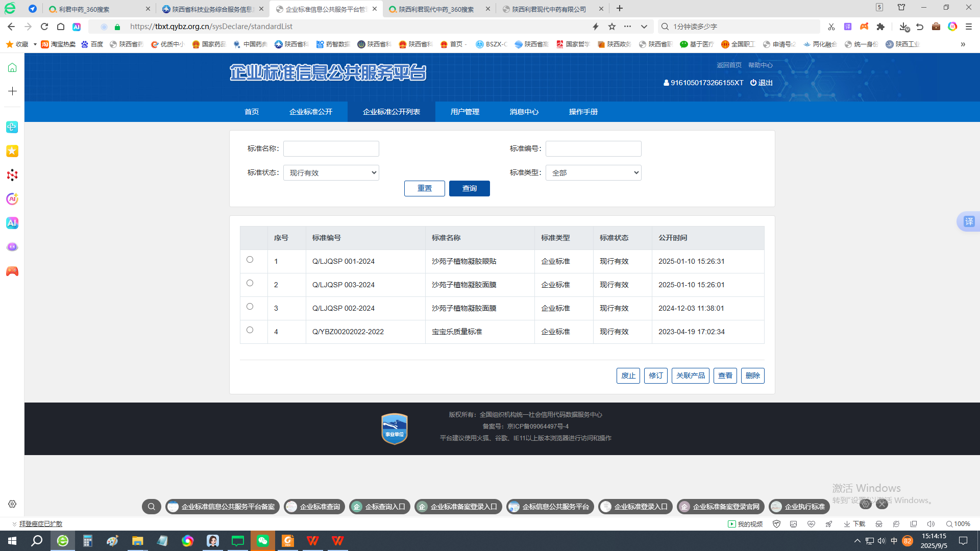980x551 pixels.
Task: Select radio button for Q/LJQSP 001-2024
Action: point(250,260)
